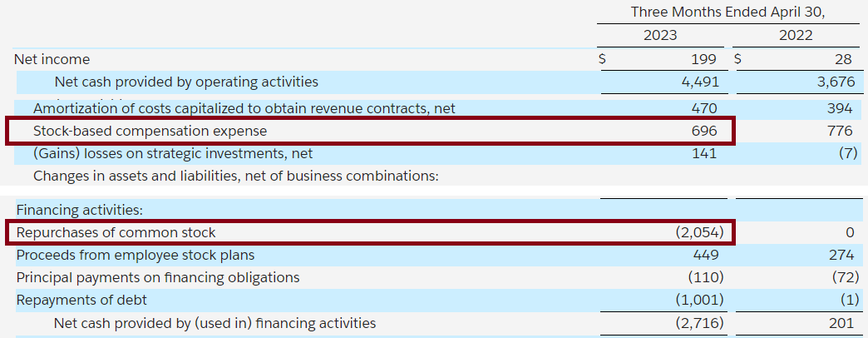Click the 696 stock-based compensation value
The width and height of the screenshot is (868, 338).
703,132
